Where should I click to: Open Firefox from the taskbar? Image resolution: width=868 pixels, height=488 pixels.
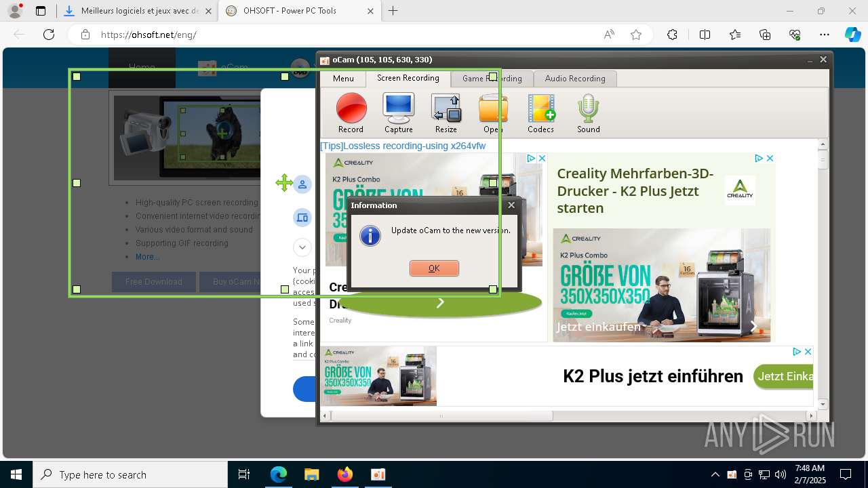point(345,474)
